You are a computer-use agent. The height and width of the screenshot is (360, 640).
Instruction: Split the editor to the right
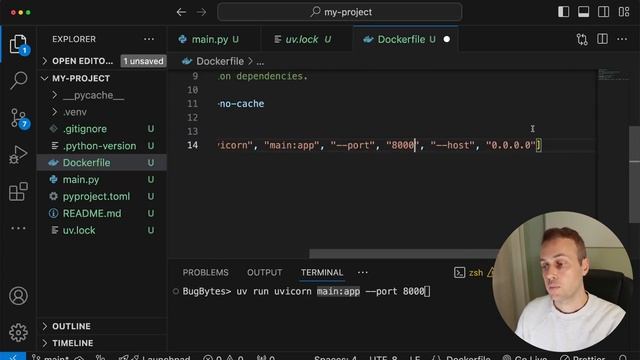coord(602,39)
